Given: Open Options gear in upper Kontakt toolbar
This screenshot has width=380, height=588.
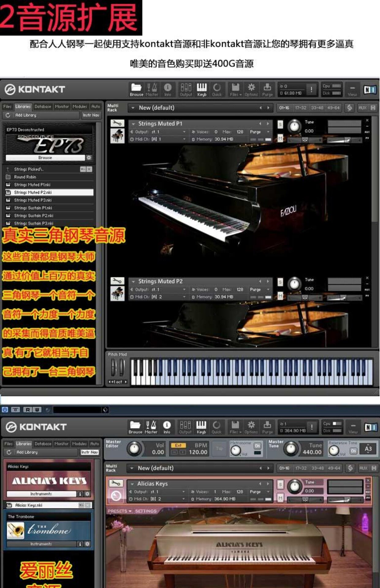Looking at the screenshot, I should (x=251, y=90).
